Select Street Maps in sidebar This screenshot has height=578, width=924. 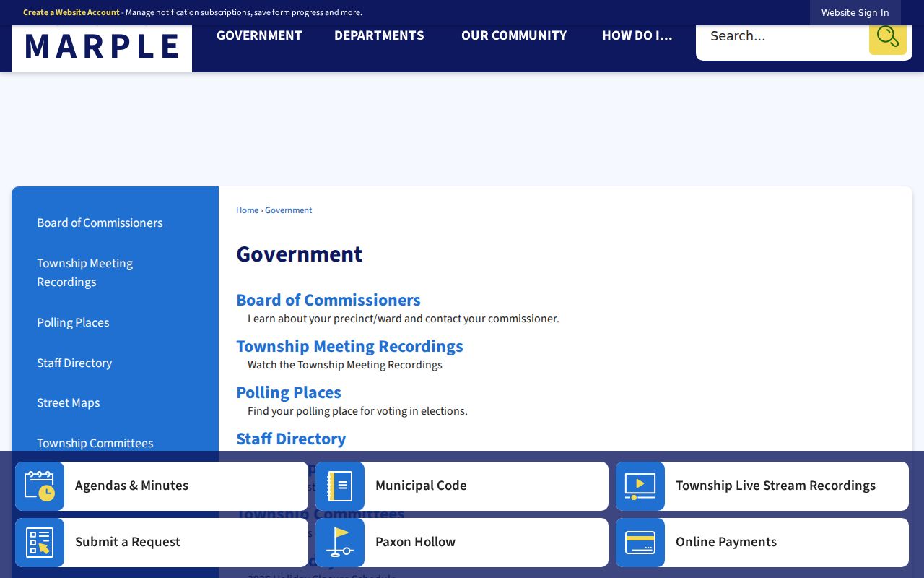click(69, 403)
